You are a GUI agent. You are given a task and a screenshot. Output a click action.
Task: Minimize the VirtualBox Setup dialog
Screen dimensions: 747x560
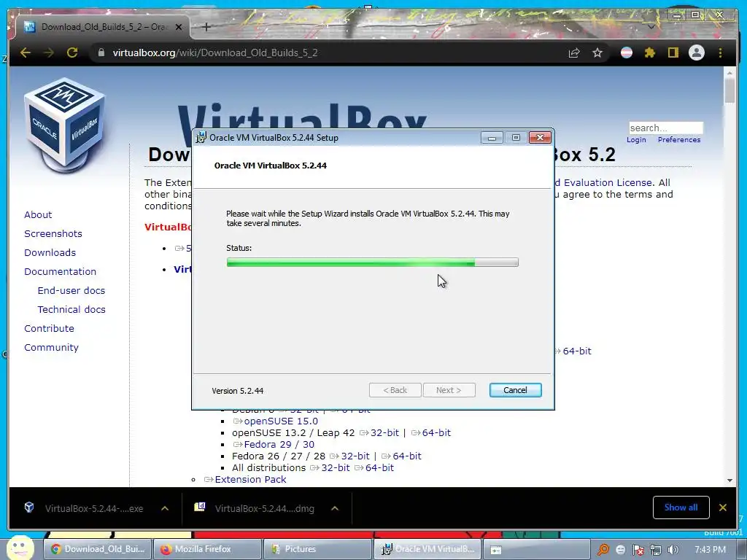pyautogui.click(x=492, y=138)
